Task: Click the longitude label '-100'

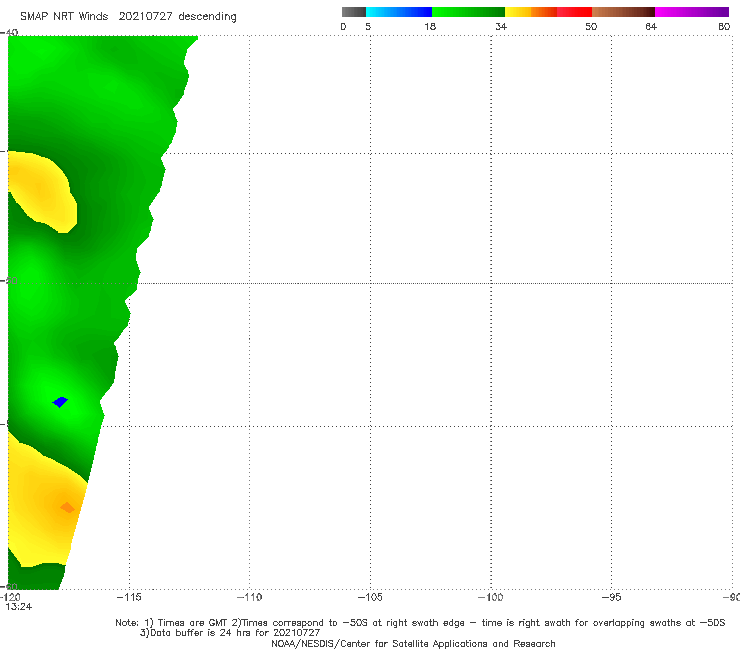Action: click(x=491, y=597)
